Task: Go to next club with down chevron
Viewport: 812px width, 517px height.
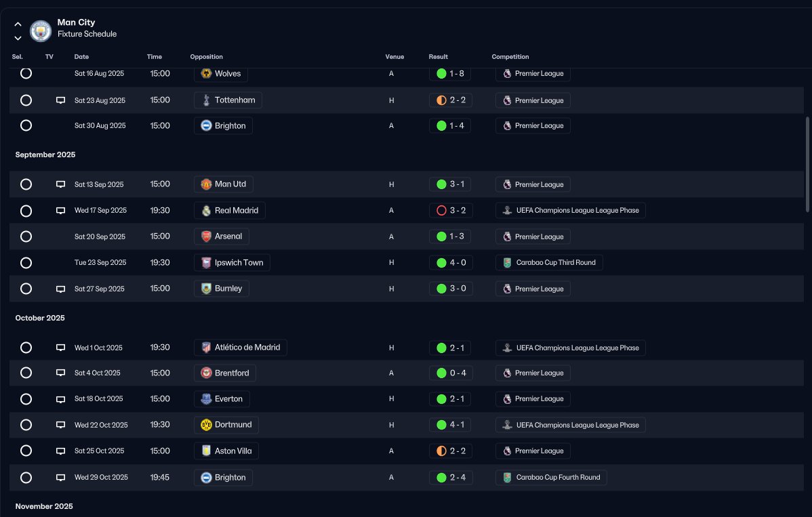Action: click(x=18, y=38)
